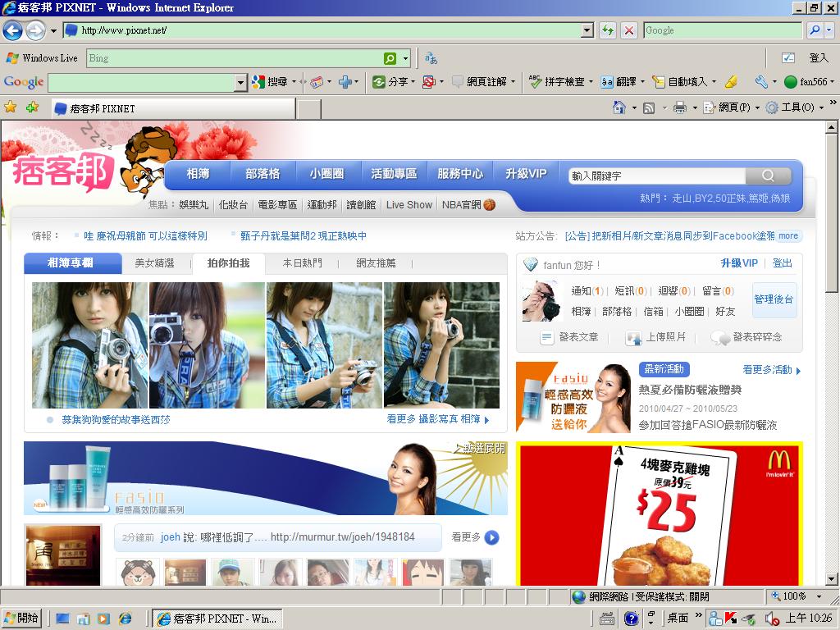Open the 看更多 攝影寫真 相簿 link

click(x=438, y=419)
